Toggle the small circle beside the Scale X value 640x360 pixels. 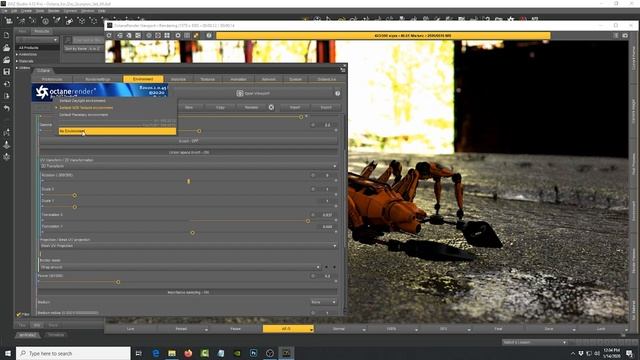(313, 189)
